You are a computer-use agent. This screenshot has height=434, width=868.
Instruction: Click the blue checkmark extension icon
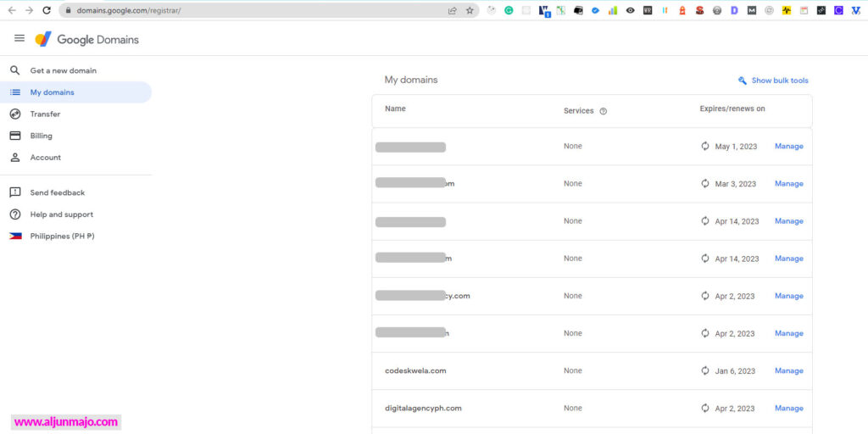coord(596,10)
